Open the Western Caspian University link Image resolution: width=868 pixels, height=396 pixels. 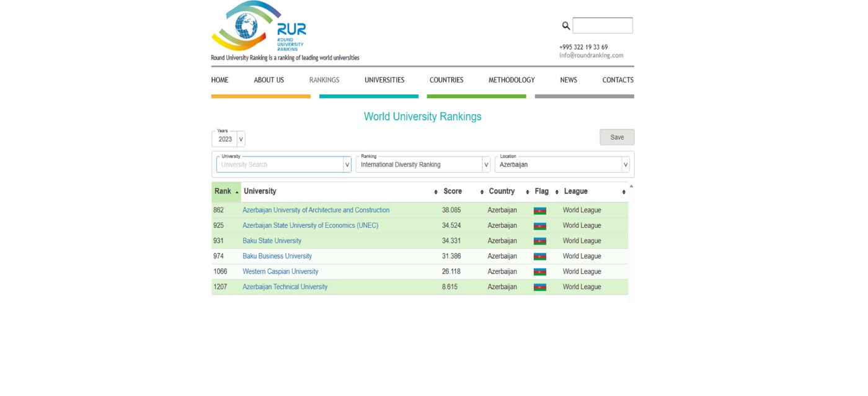click(280, 272)
